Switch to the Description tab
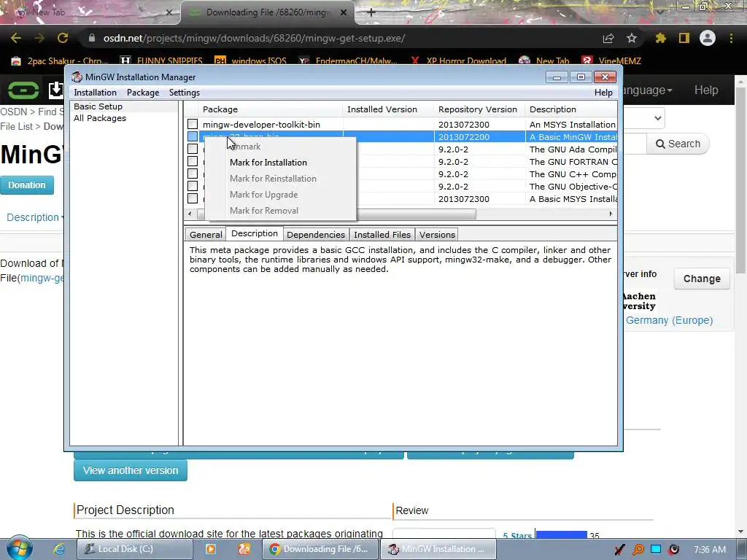This screenshot has width=747, height=560. [x=255, y=233]
